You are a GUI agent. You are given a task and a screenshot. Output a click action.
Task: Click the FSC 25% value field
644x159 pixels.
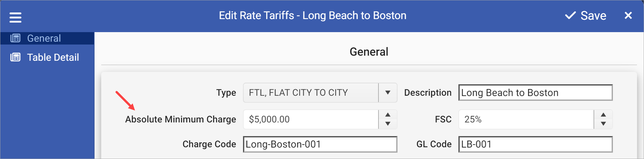click(x=526, y=120)
